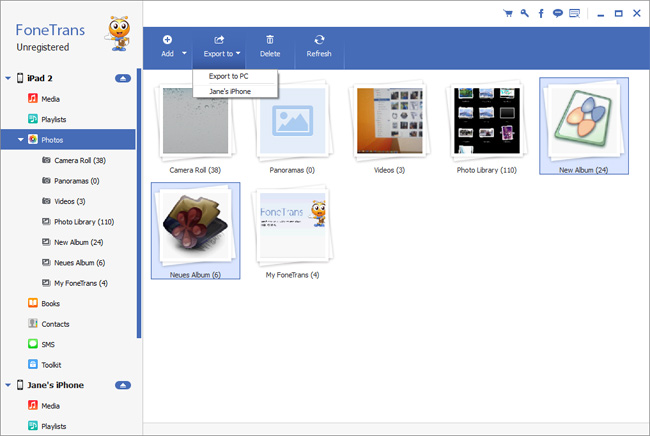Open the Facebook page icon

(x=541, y=14)
